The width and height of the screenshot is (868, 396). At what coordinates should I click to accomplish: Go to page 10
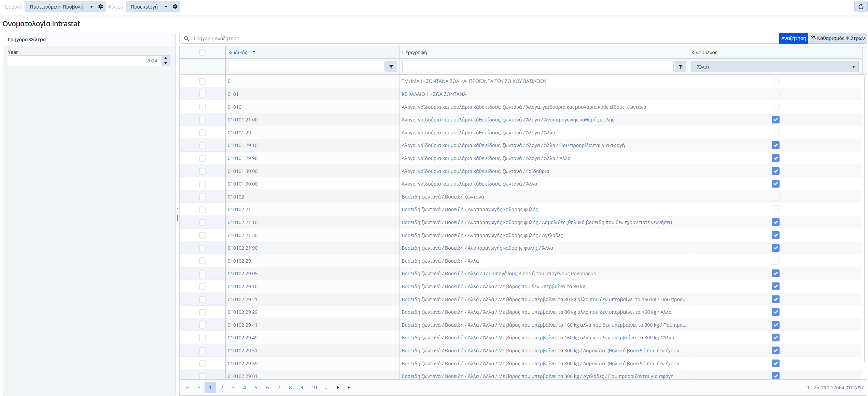pyautogui.click(x=314, y=387)
